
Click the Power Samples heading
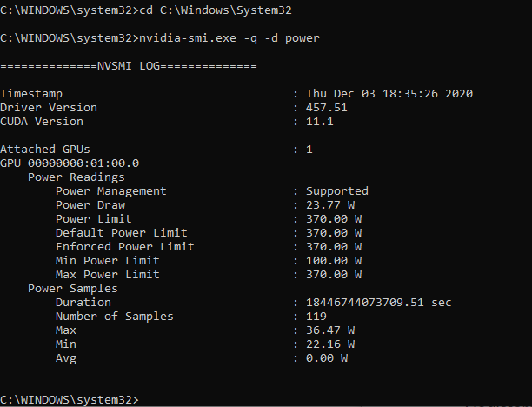click(73, 289)
